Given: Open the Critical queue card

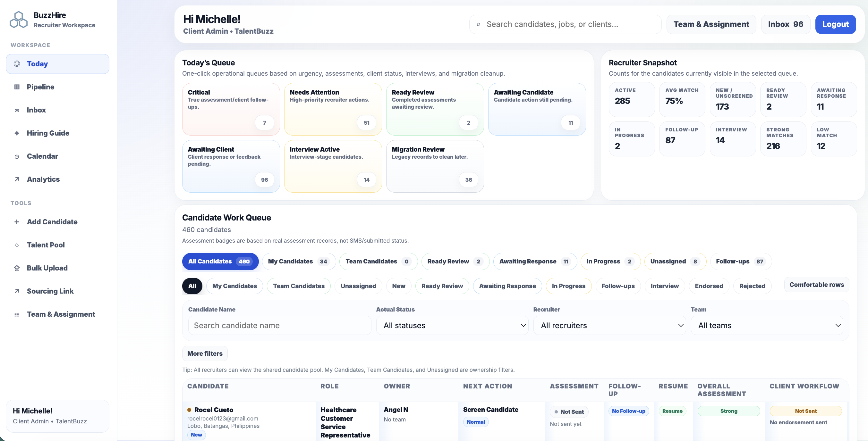Looking at the screenshot, I should (231, 109).
